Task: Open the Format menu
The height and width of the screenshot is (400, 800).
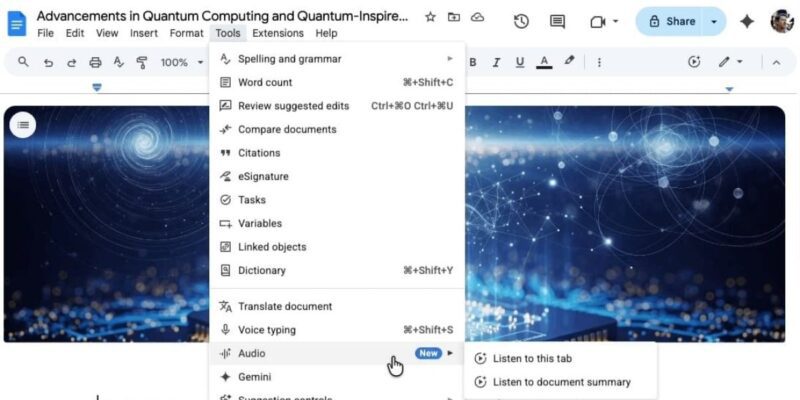Action: 186,33
